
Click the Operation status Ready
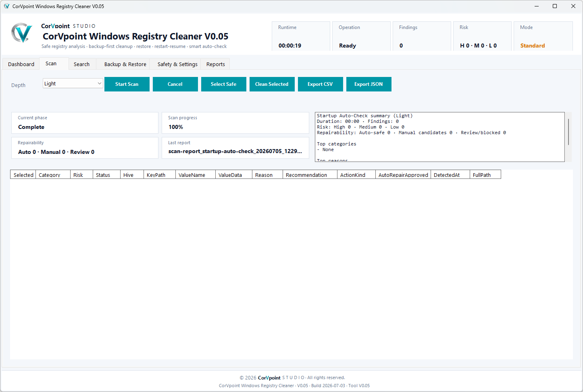(348, 46)
